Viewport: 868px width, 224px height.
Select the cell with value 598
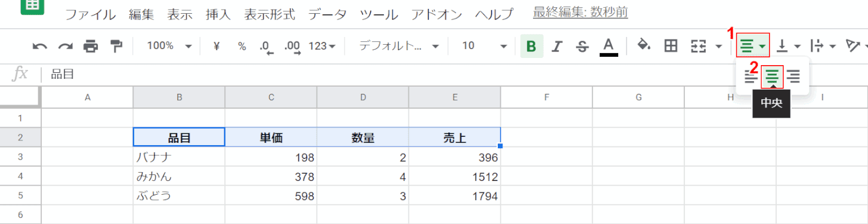point(271,195)
